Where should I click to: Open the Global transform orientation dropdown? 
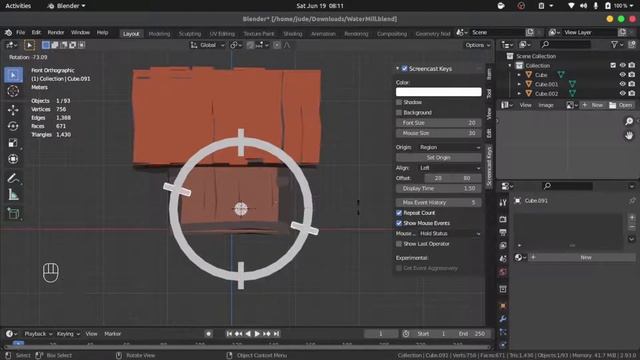tap(208, 45)
